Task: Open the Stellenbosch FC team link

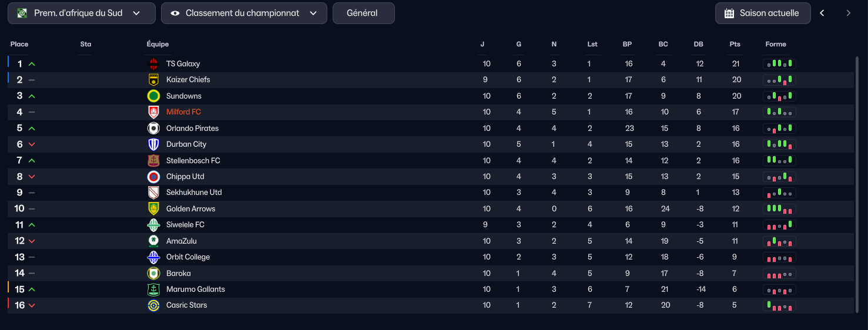Action: pyautogui.click(x=193, y=160)
